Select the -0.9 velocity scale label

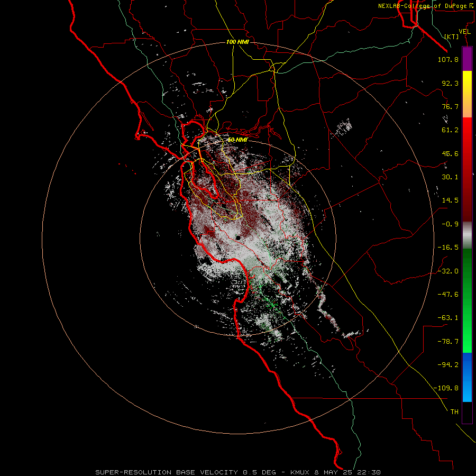click(x=450, y=224)
